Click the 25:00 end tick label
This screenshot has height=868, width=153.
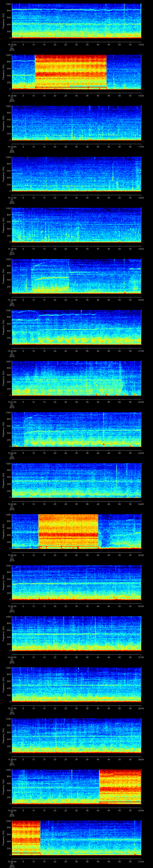[141, 555]
